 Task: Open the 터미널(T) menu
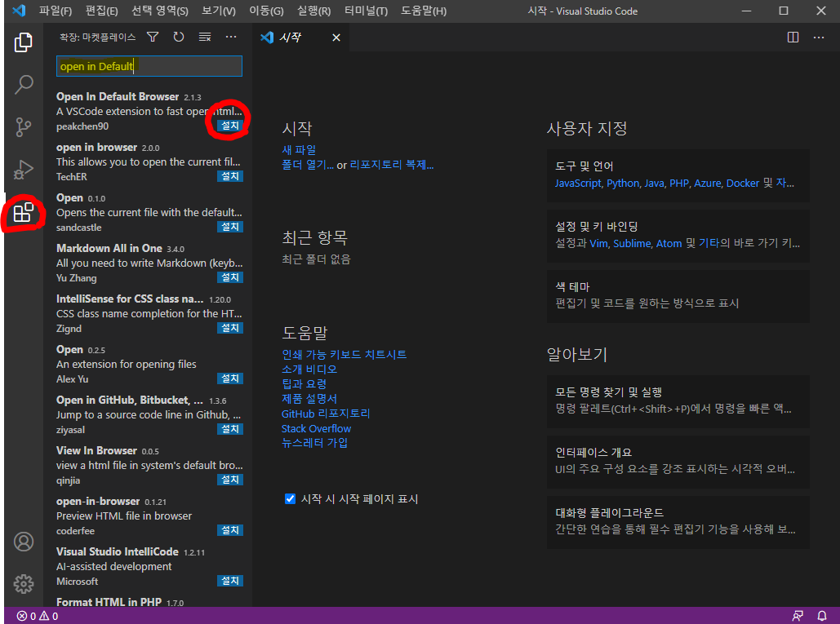coord(366,11)
